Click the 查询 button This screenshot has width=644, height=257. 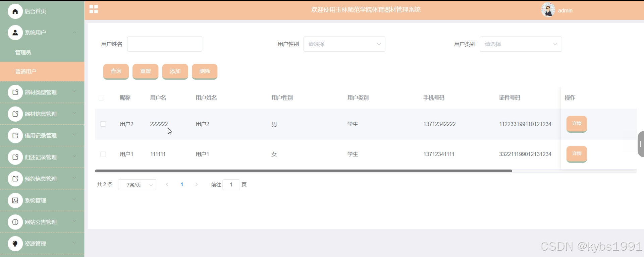pos(116,71)
